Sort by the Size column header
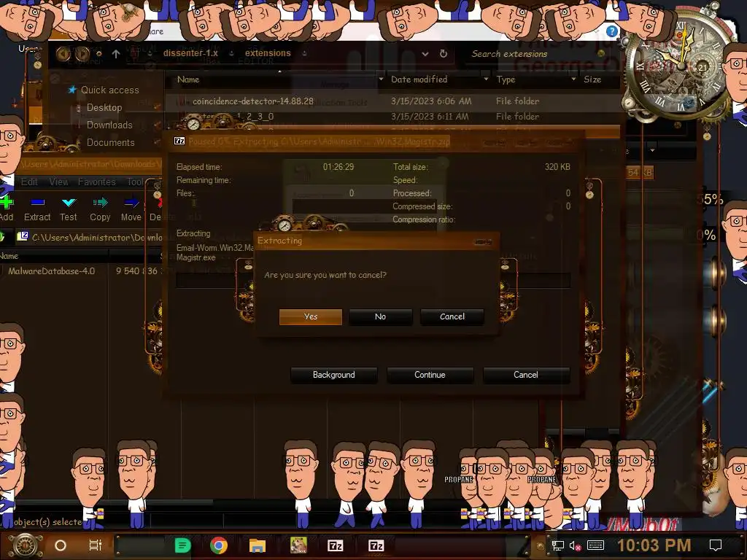The width and height of the screenshot is (747, 560). tap(592, 79)
